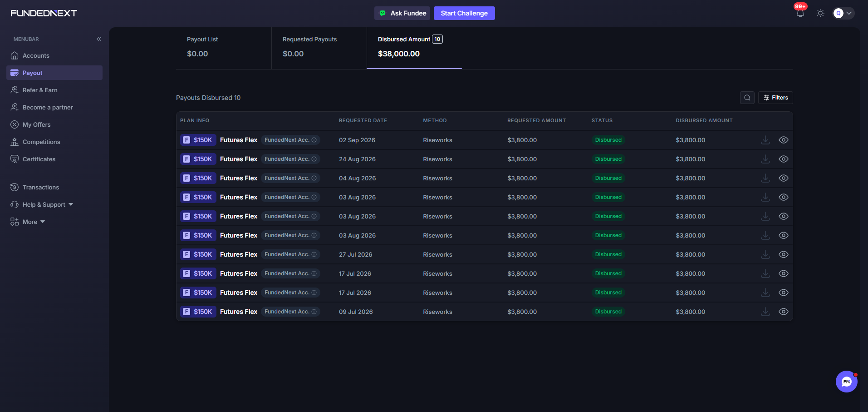The height and width of the screenshot is (412, 868).
Task: Go to Accounts in sidebar
Action: pyautogui.click(x=54, y=55)
